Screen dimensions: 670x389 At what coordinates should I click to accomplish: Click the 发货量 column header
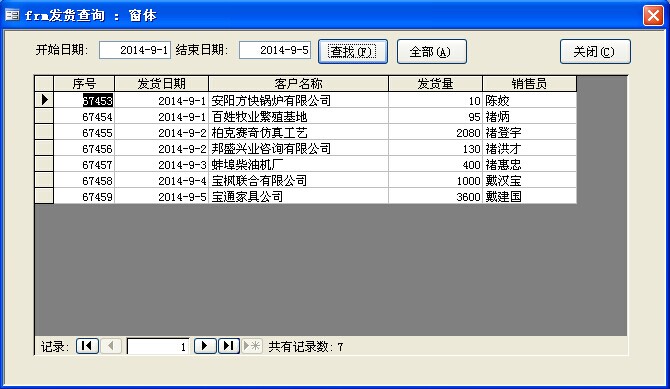435,83
